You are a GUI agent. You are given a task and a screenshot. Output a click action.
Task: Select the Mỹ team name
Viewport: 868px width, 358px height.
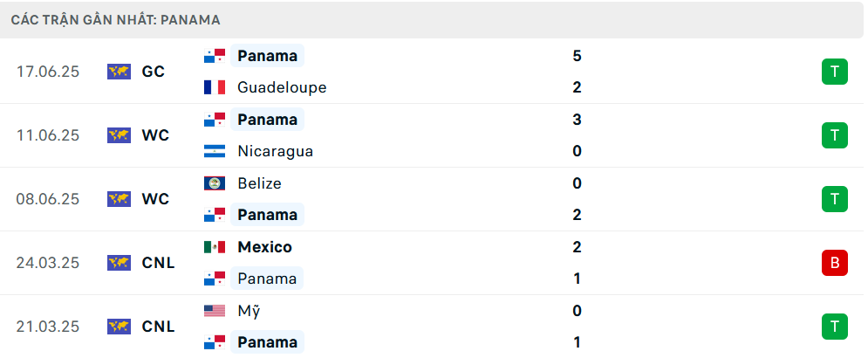coord(249,312)
